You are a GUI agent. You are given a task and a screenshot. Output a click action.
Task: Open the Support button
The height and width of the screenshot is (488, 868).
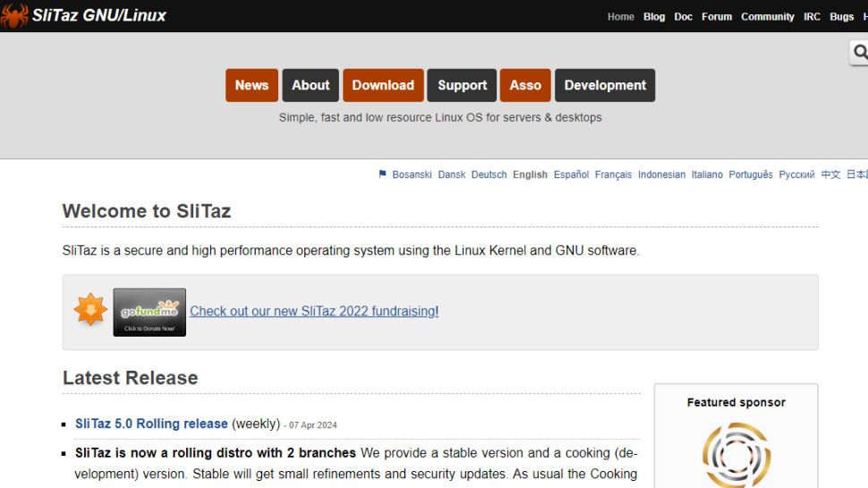click(x=463, y=85)
